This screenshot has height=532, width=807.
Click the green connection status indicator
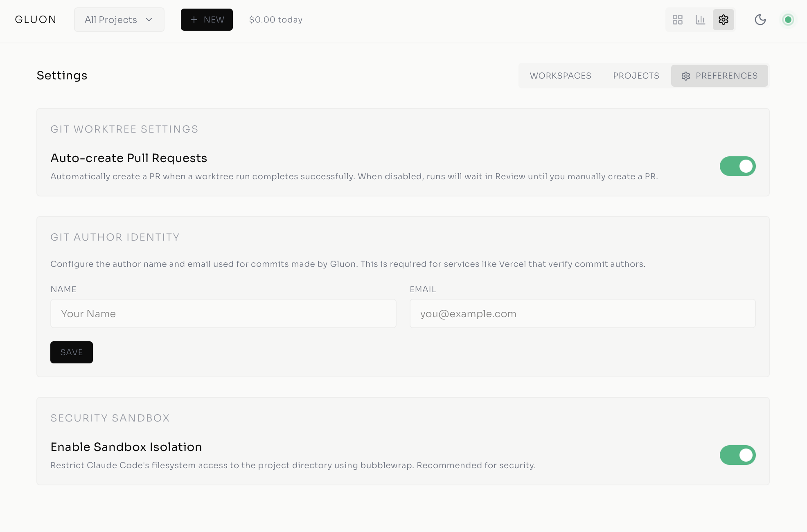pyautogui.click(x=788, y=20)
